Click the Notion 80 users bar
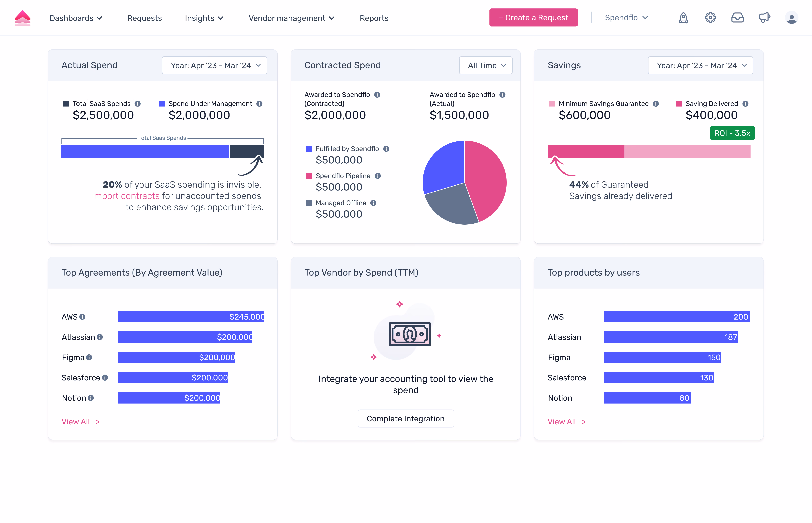 (647, 398)
